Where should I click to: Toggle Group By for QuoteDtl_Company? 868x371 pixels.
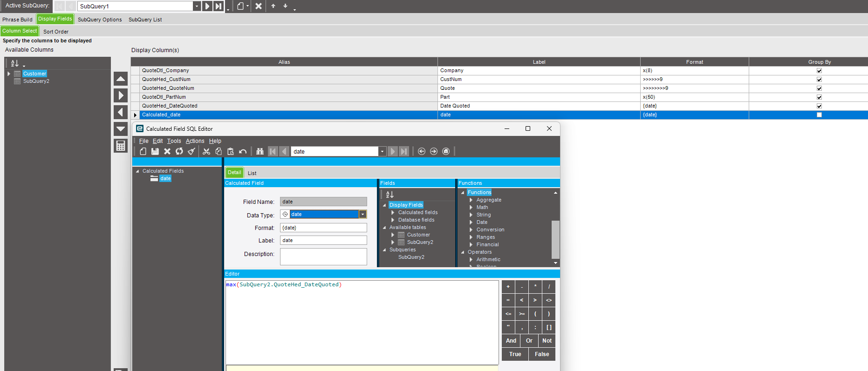[819, 71]
